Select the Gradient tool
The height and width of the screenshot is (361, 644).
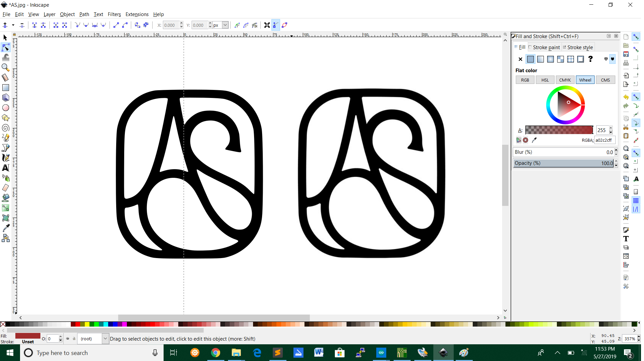point(5,208)
